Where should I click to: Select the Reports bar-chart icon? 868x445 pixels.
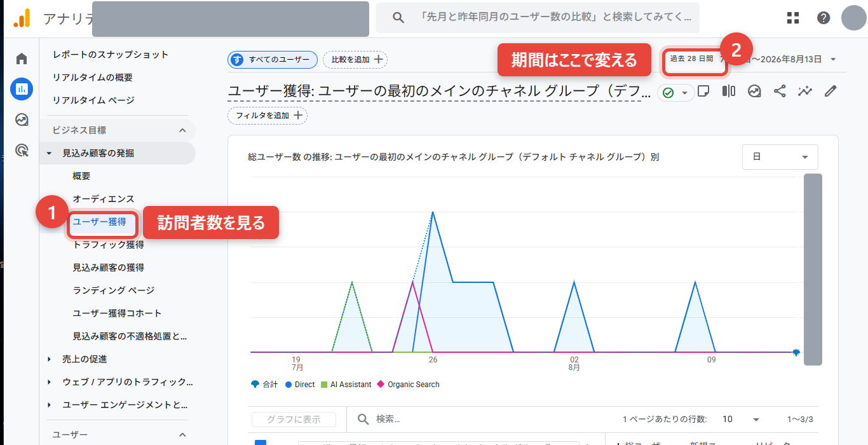click(22, 89)
